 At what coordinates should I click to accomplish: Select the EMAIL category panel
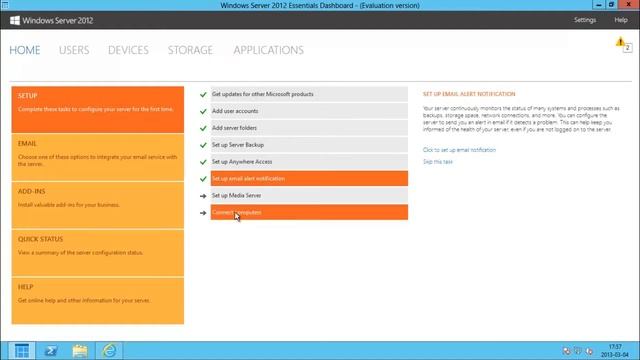pyautogui.click(x=98, y=157)
